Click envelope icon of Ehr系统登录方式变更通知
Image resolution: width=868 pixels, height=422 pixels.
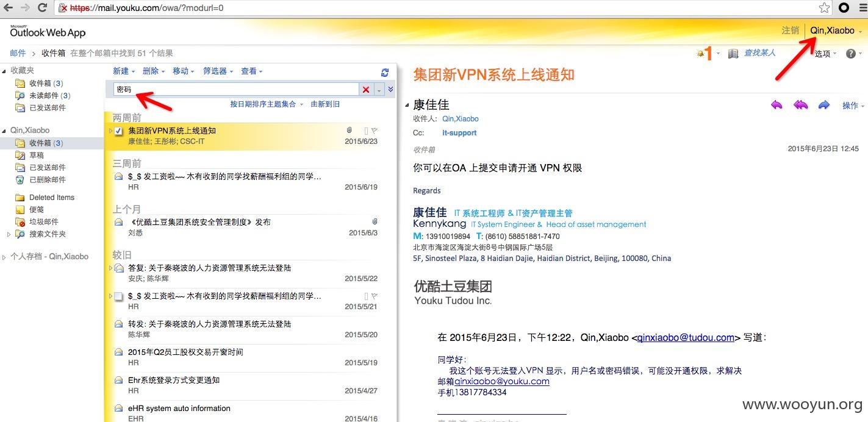pos(118,381)
